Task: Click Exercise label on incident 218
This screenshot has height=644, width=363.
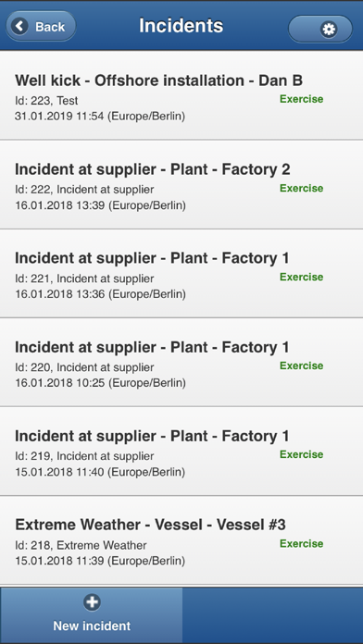Action: [x=301, y=544]
